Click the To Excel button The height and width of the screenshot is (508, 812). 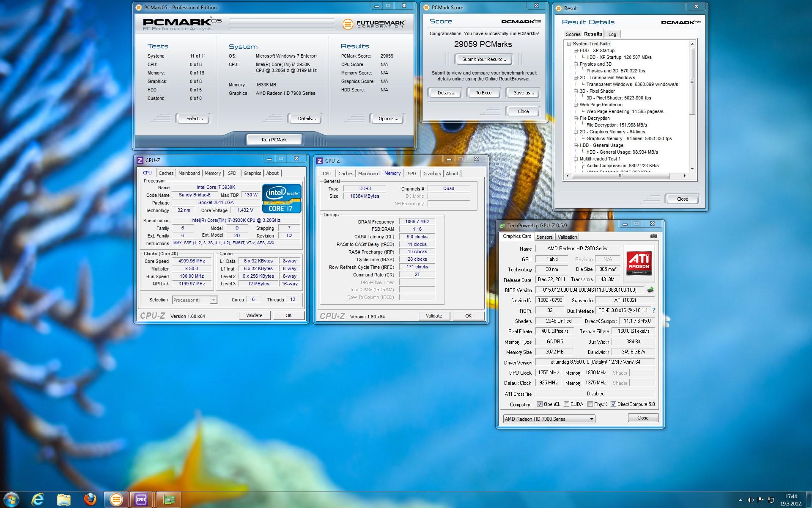click(x=484, y=93)
